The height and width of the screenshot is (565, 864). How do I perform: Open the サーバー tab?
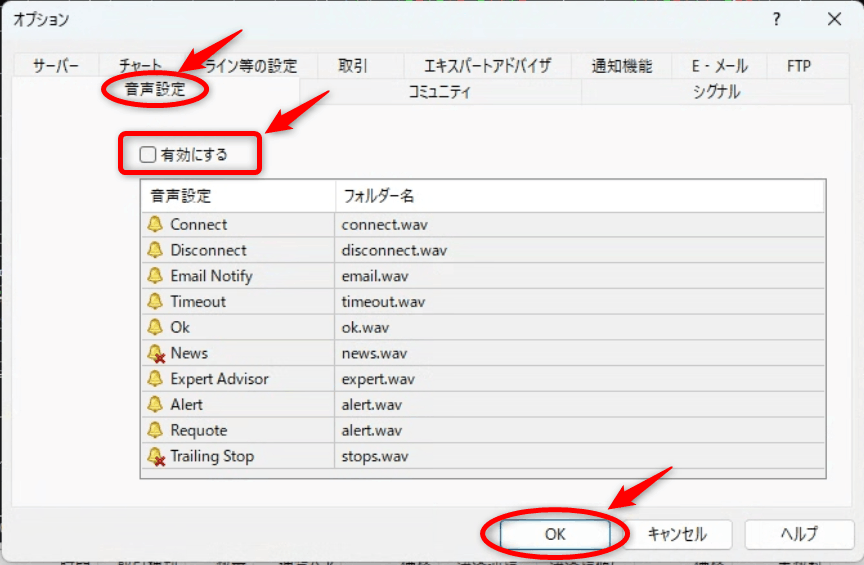(x=57, y=67)
